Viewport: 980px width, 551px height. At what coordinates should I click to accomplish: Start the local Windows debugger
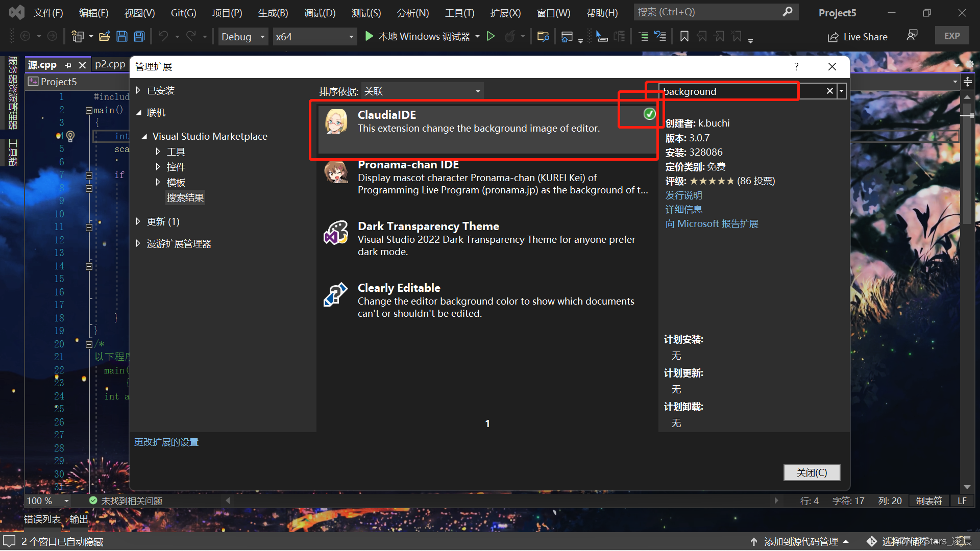[x=418, y=36]
